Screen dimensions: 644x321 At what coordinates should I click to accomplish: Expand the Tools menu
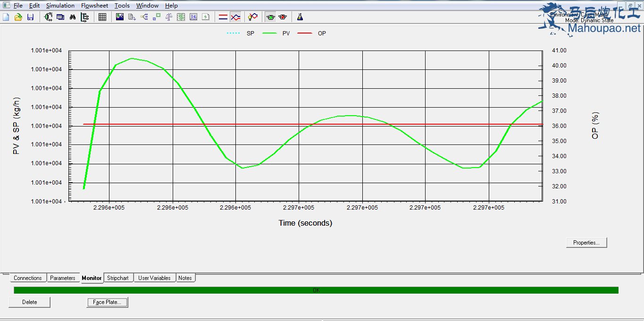(x=122, y=6)
